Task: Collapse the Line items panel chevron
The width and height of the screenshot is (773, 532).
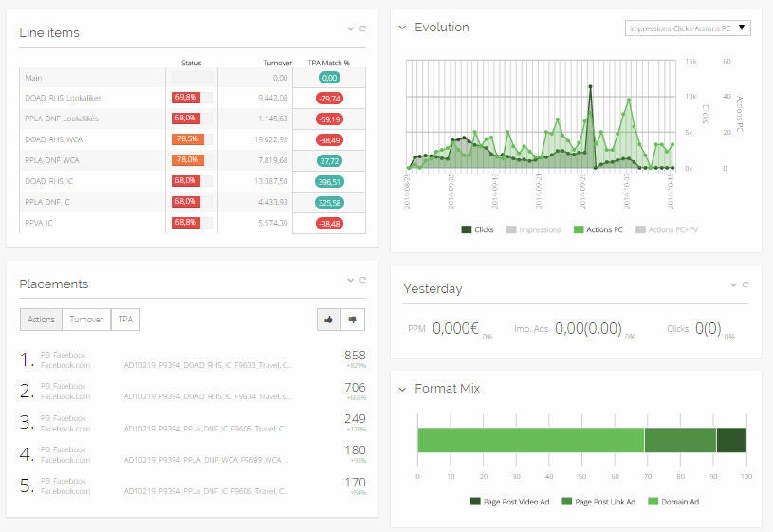Action: [x=351, y=29]
